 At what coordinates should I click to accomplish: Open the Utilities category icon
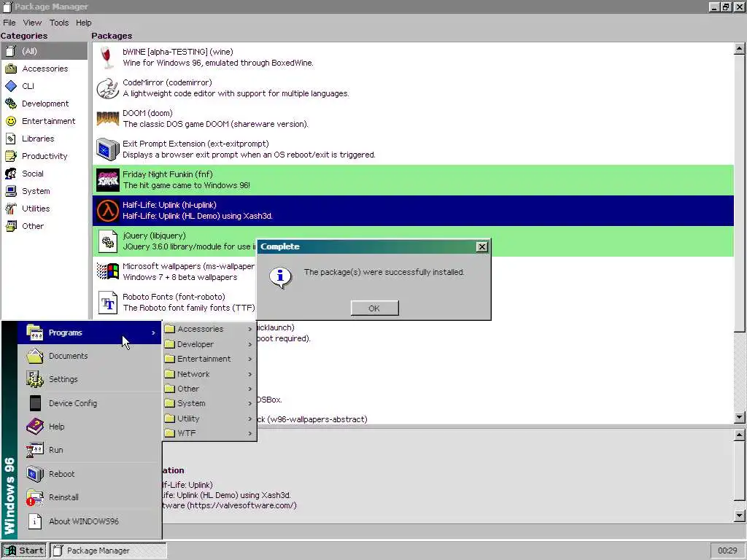click(11, 209)
